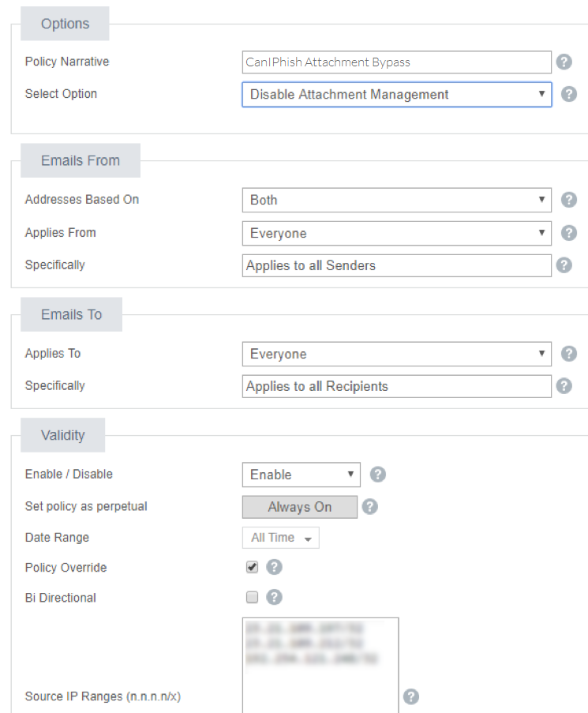View help for Addresses Based On
The height and width of the screenshot is (713, 588).
[569, 199]
